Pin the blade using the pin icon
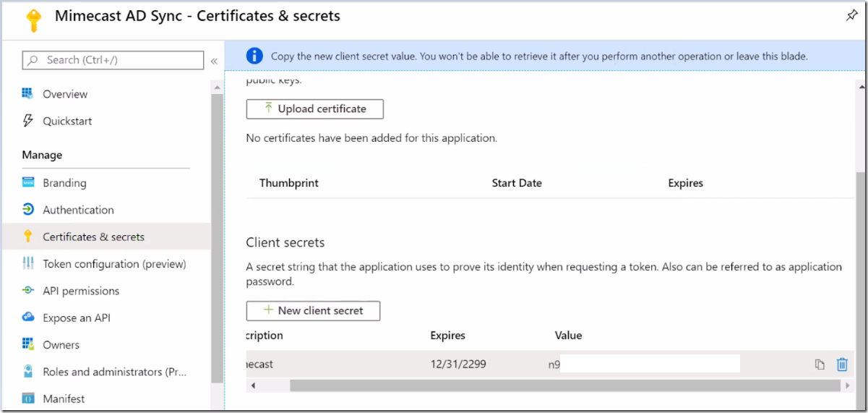This screenshot has width=868, height=413. point(851,16)
